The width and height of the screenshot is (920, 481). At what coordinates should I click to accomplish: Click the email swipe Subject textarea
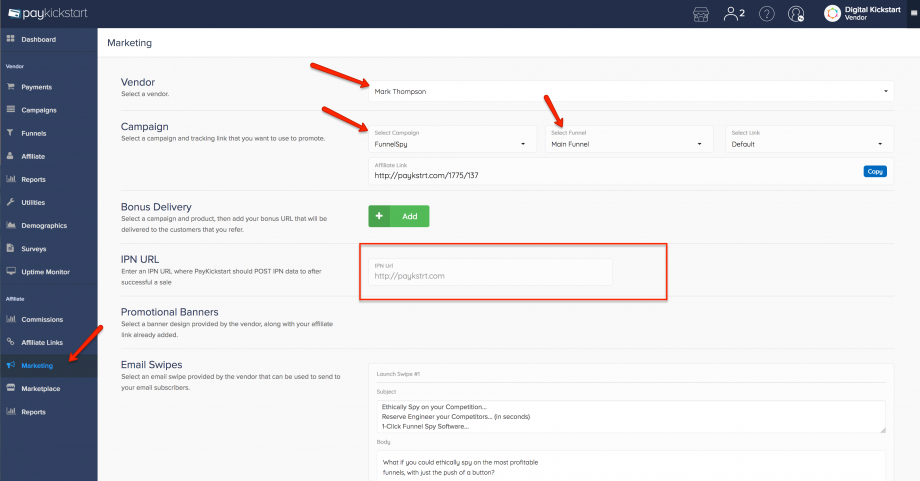631,416
